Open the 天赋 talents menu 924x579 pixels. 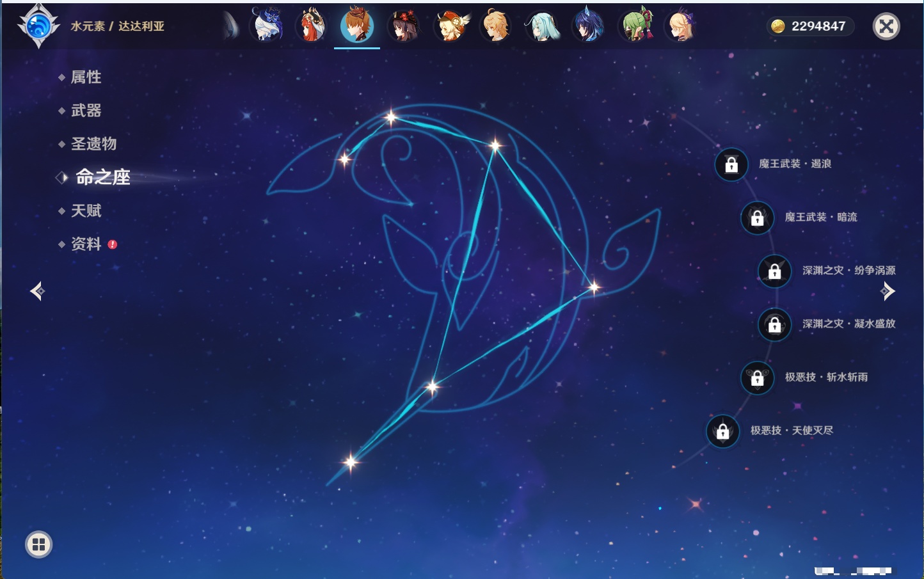click(x=86, y=210)
